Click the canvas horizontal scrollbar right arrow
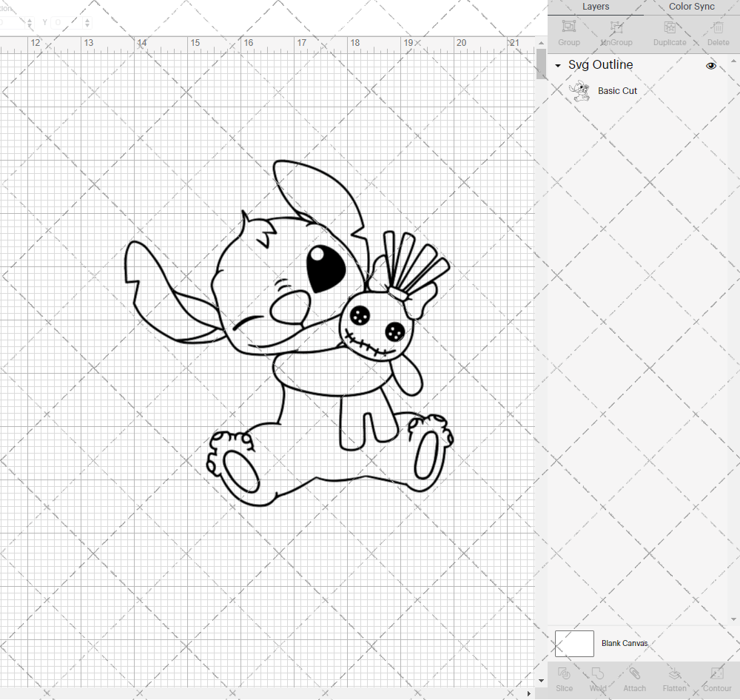 tap(528, 693)
